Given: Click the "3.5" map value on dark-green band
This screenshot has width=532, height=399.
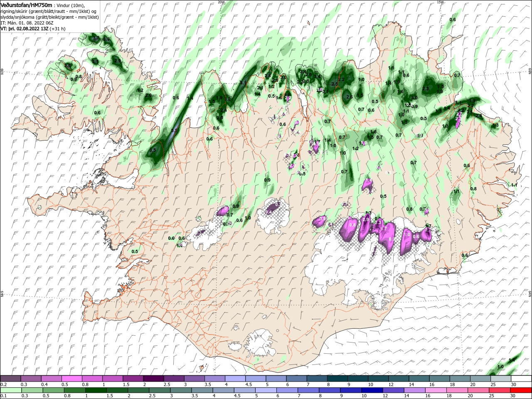Looking at the screenshot, I should point(153,150).
